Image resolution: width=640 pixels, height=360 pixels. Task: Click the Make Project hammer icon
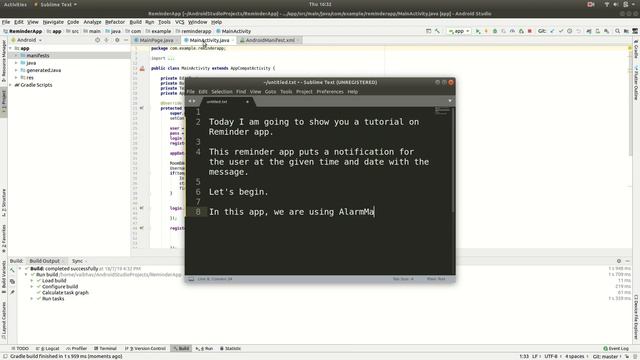[437, 31]
